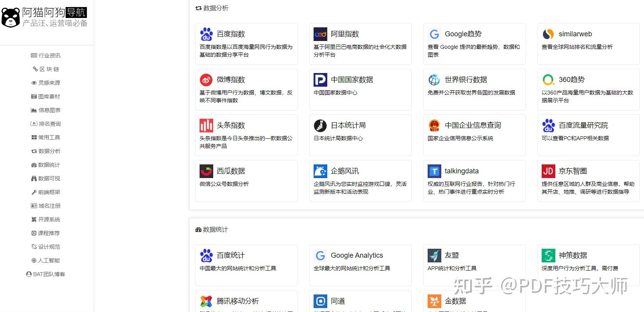
Task: Open the 百度指数 title link
Action: 231,34
